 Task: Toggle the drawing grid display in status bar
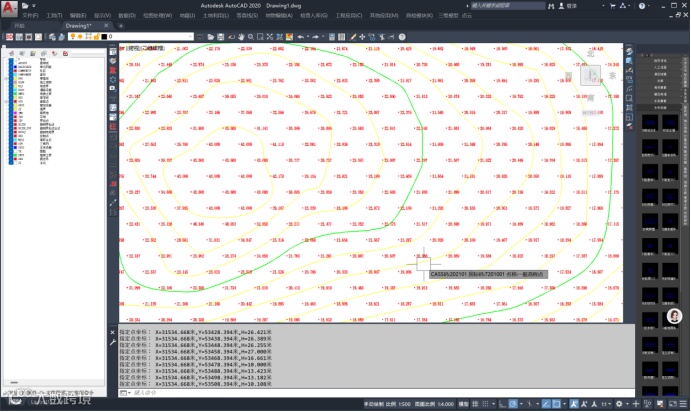pyautogui.click(x=475, y=404)
